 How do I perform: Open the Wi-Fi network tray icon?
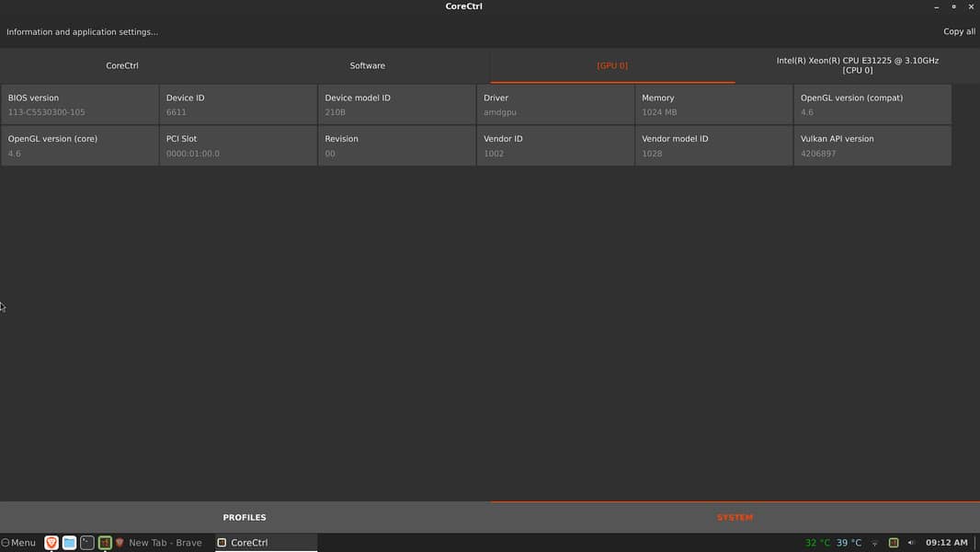pos(874,543)
